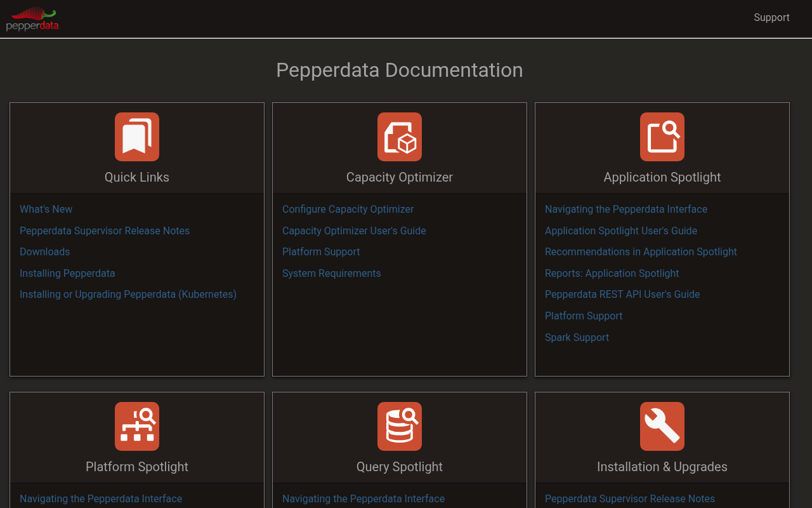The height and width of the screenshot is (508, 812).
Task: Click the Platform Spotlight hierarchy icon
Action: (x=137, y=426)
